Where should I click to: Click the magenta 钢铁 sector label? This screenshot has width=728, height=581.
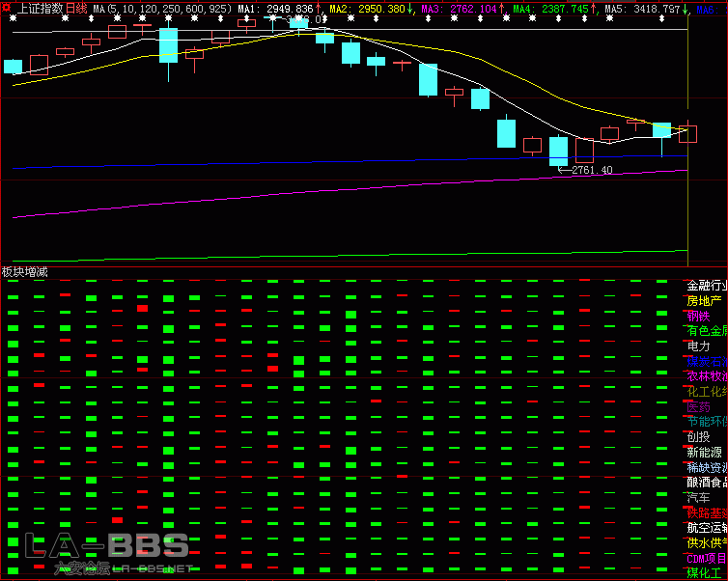coord(697,316)
